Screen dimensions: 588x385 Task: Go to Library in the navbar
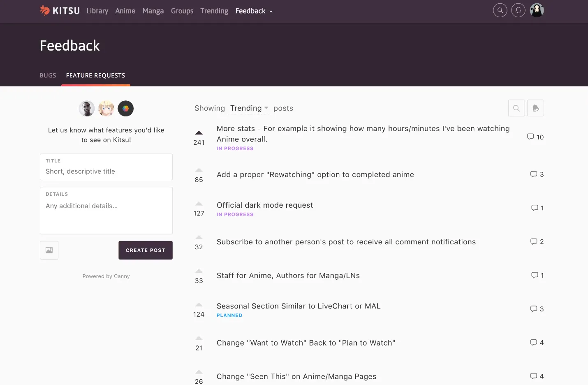[97, 11]
